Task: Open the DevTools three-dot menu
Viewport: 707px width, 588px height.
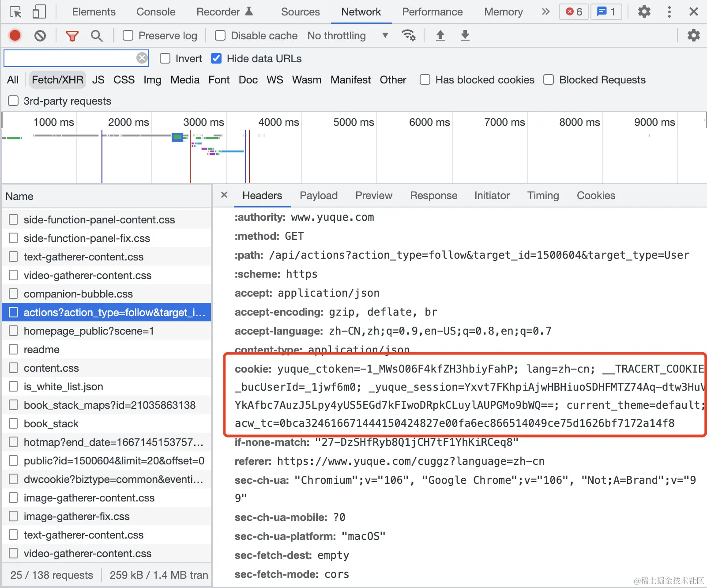Action: click(669, 12)
